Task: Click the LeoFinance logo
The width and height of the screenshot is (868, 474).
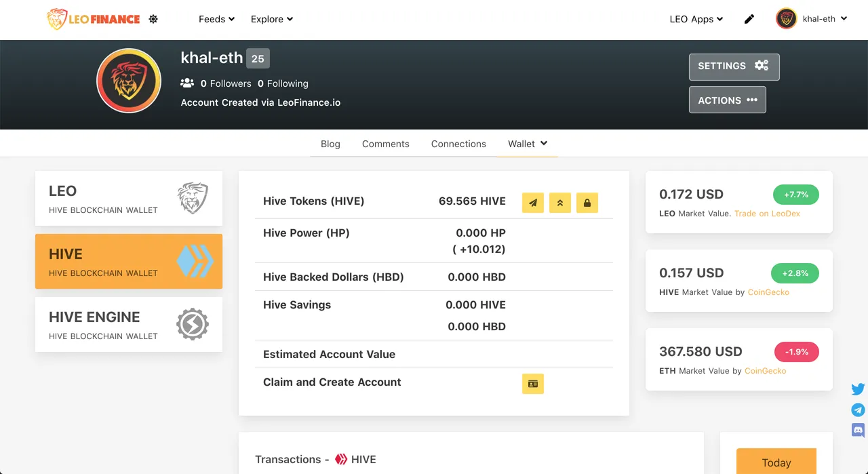Action: [94, 19]
